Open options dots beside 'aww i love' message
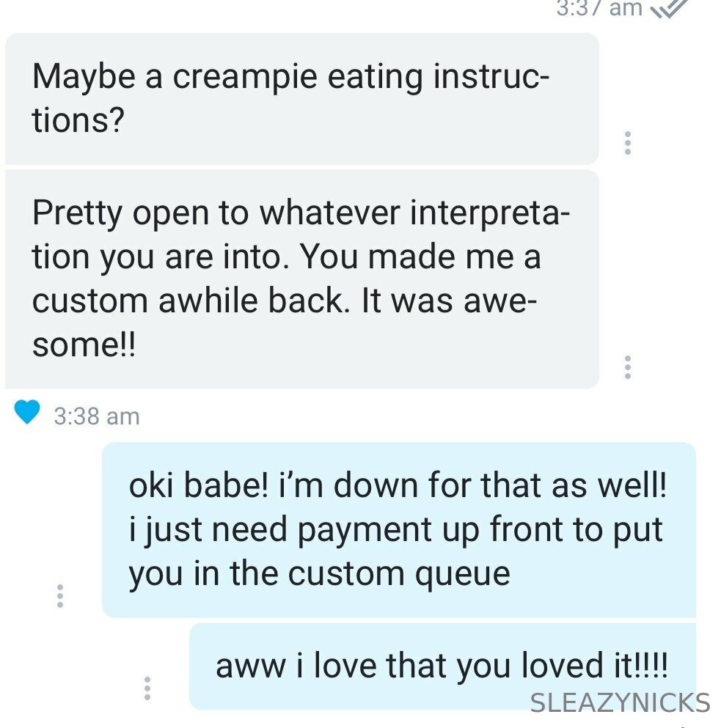The height and width of the screenshot is (728, 721). pos(147,688)
